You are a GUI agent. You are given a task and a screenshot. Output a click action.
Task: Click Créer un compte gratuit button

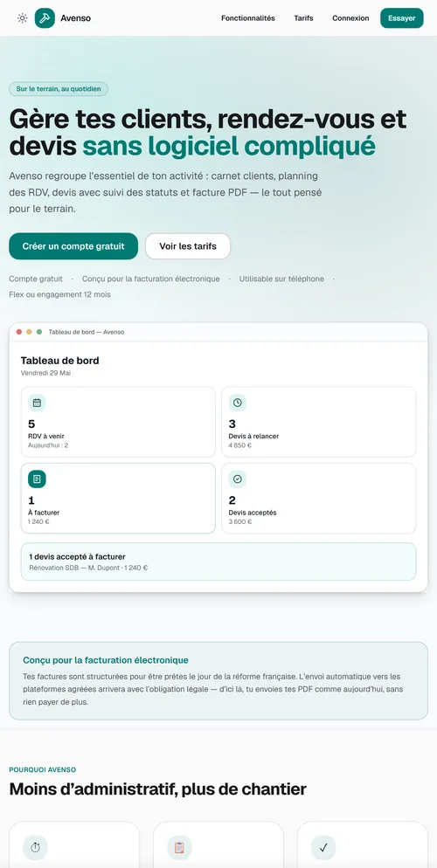(x=73, y=246)
